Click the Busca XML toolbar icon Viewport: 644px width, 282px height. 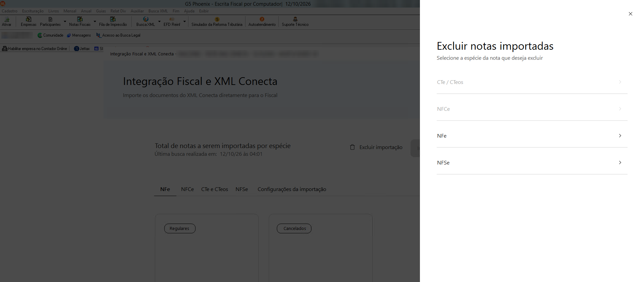(146, 19)
